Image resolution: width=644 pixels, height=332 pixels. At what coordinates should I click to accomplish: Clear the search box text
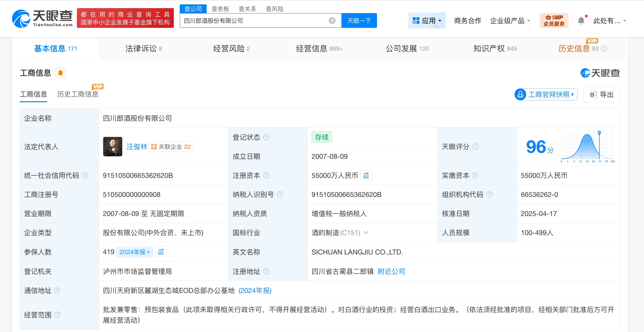click(332, 21)
